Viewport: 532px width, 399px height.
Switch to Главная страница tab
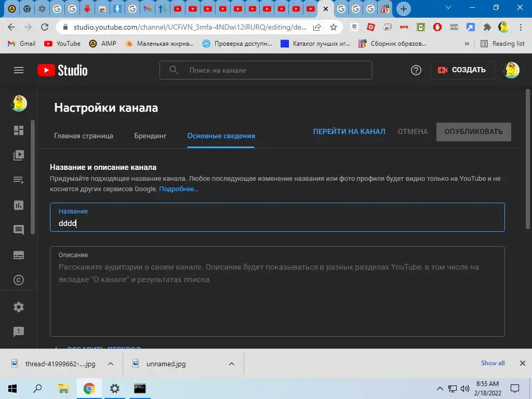tap(84, 136)
